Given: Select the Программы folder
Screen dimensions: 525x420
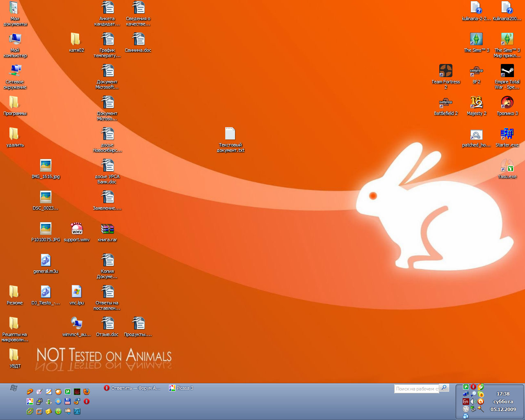Looking at the screenshot, I should point(15,105).
